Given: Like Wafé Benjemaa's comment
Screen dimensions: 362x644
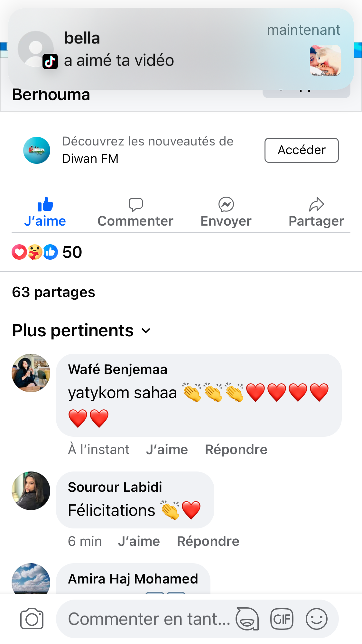Looking at the screenshot, I should tap(167, 450).
